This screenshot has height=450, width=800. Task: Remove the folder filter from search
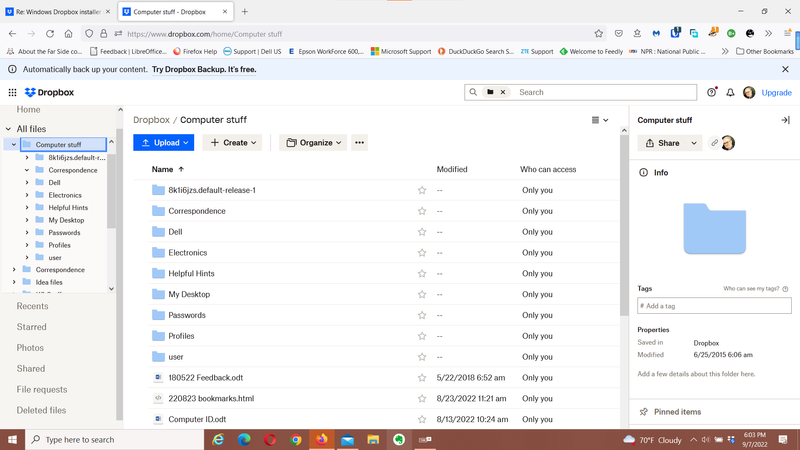(x=503, y=92)
